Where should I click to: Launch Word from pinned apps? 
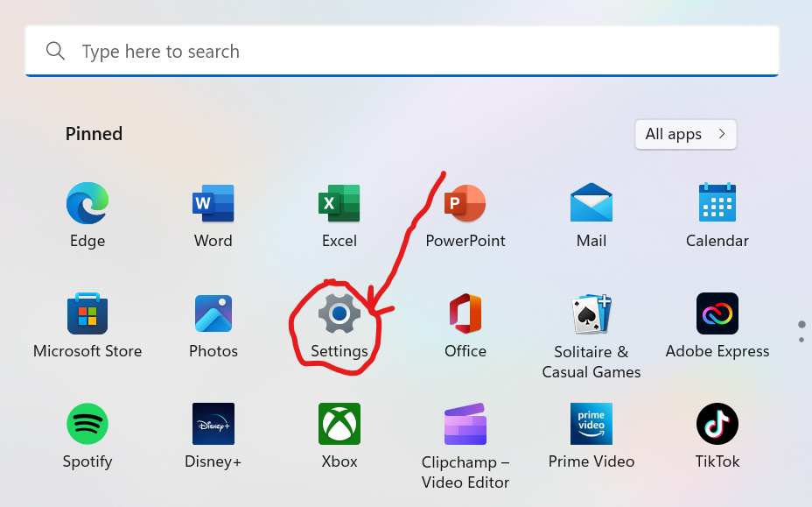coord(213,203)
